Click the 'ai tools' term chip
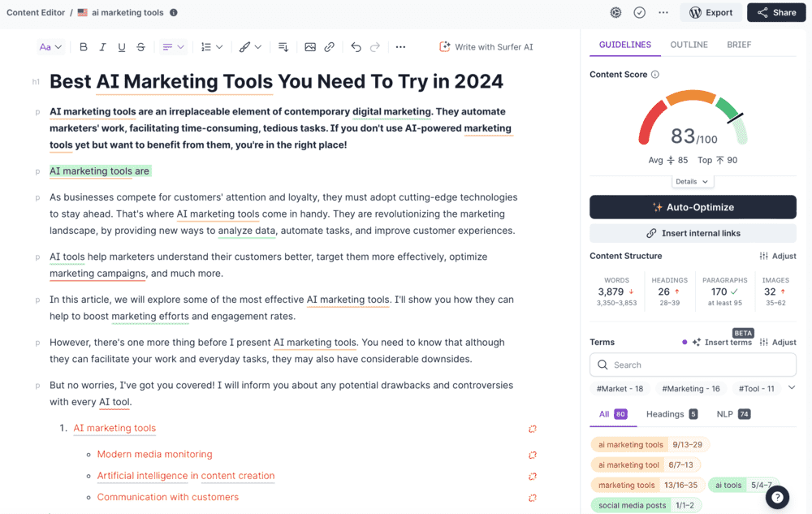Image resolution: width=812 pixels, height=514 pixels. point(743,485)
